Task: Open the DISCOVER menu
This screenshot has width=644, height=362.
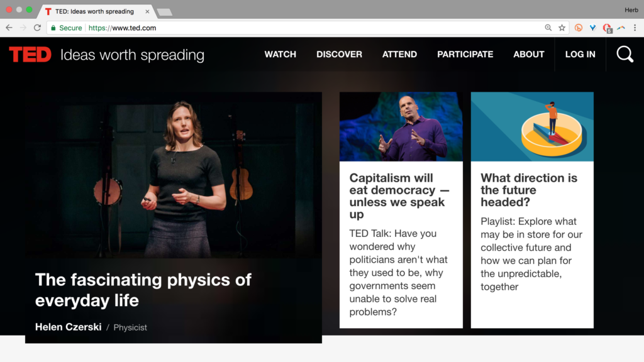Action: pos(339,54)
